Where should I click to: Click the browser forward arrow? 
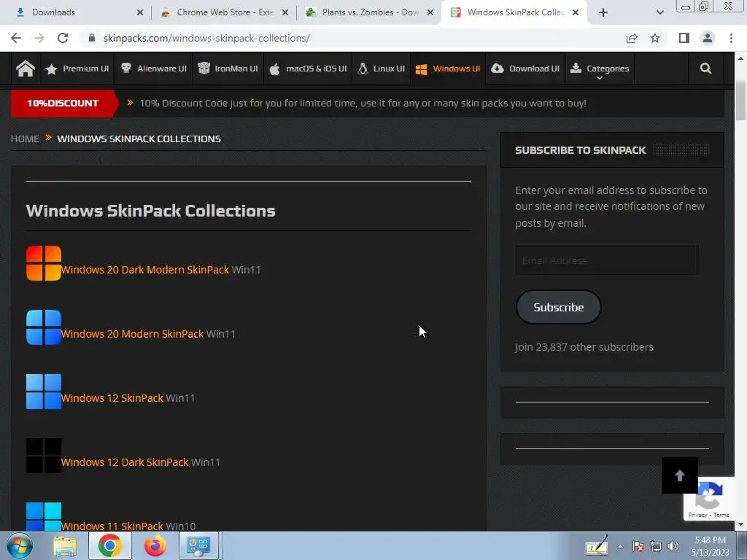coord(39,38)
